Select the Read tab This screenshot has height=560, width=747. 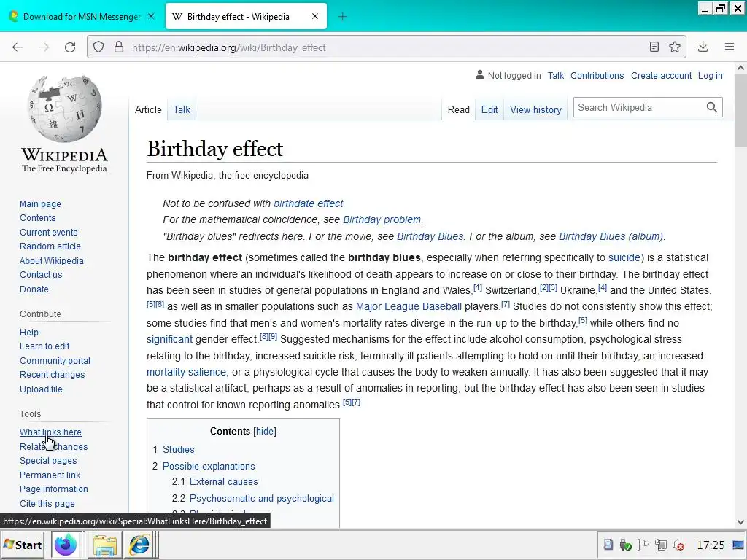point(459,109)
